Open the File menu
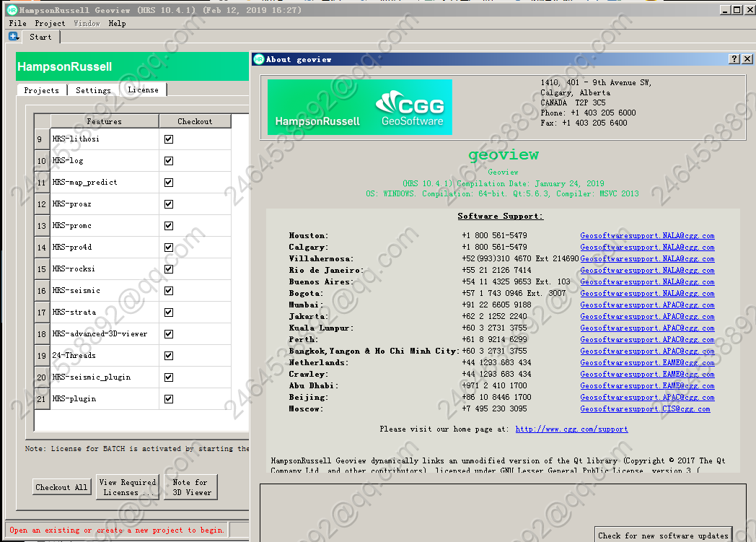Viewport: 756px width, 542px height. [x=18, y=23]
